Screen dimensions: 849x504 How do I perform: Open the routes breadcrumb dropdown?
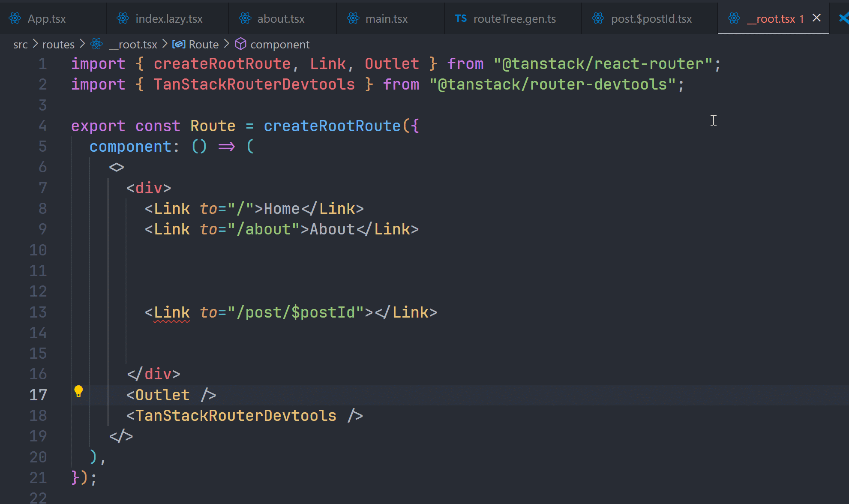pos(58,45)
